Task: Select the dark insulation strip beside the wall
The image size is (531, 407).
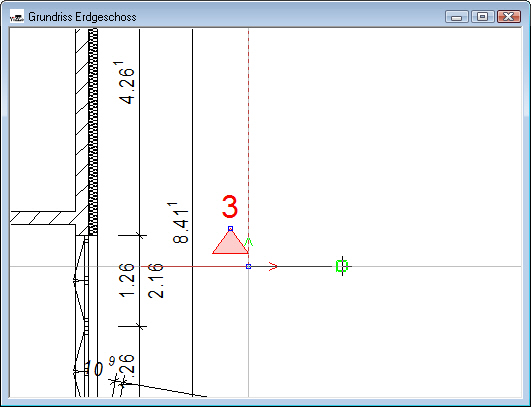Action: 93,132
